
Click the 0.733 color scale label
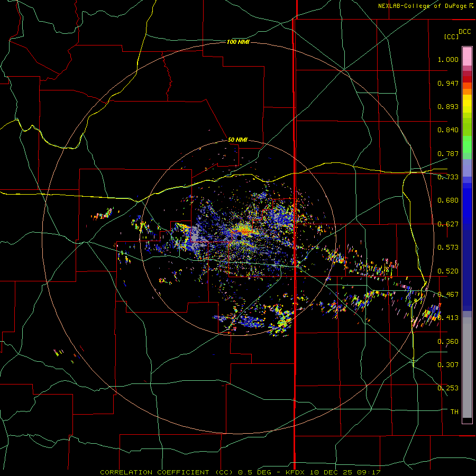[x=448, y=177]
